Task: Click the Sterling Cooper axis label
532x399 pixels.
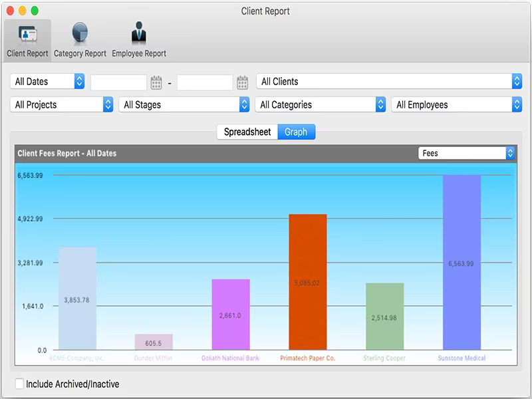Action: [384, 358]
